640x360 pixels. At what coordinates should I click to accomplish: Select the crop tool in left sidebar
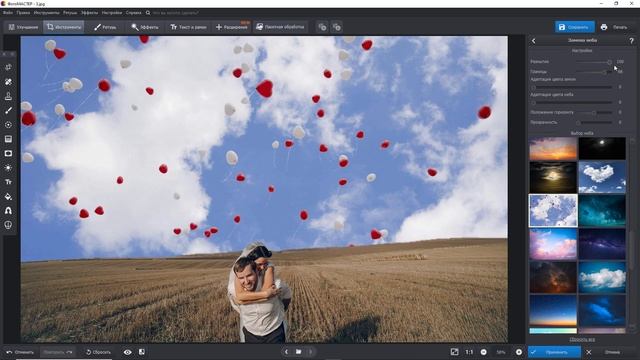click(8, 67)
